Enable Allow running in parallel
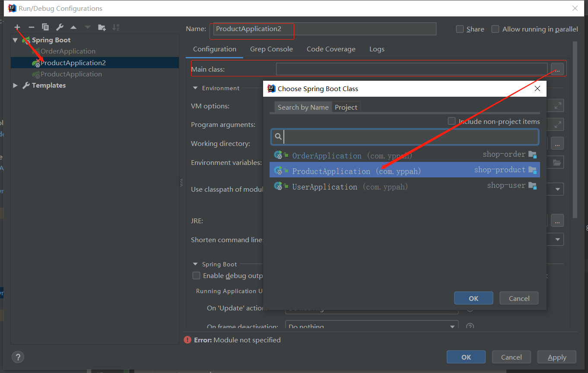Viewport: 588px width, 373px height. [496, 29]
